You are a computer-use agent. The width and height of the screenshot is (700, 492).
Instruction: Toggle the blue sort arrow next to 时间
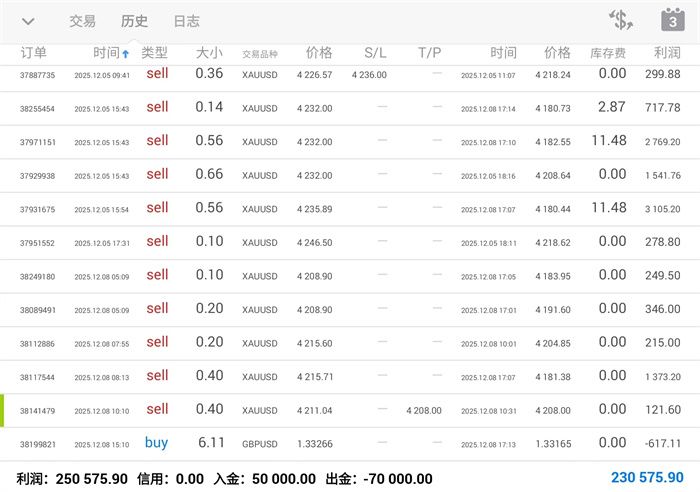pos(126,54)
